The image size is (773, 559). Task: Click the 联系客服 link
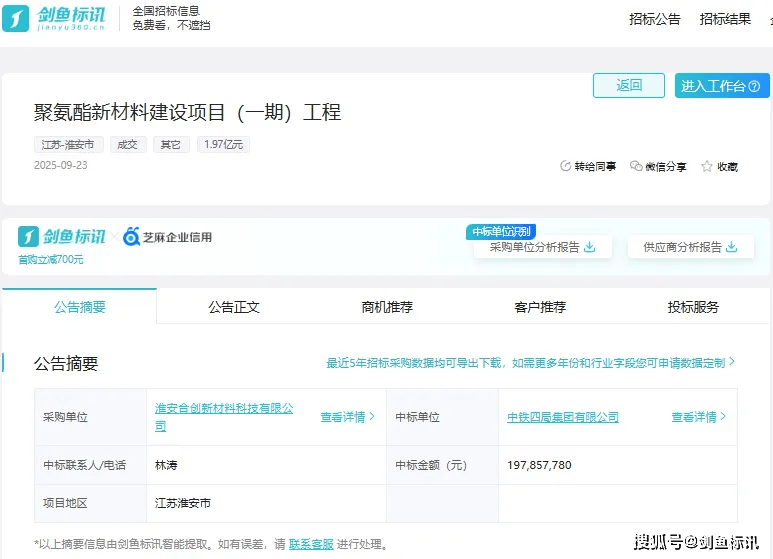point(311,544)
